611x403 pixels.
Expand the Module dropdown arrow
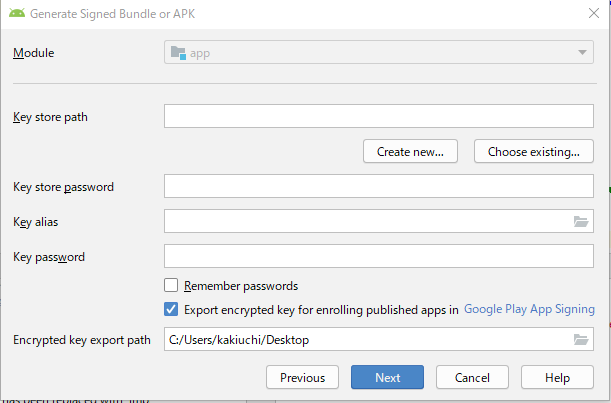tap(582, 53)
